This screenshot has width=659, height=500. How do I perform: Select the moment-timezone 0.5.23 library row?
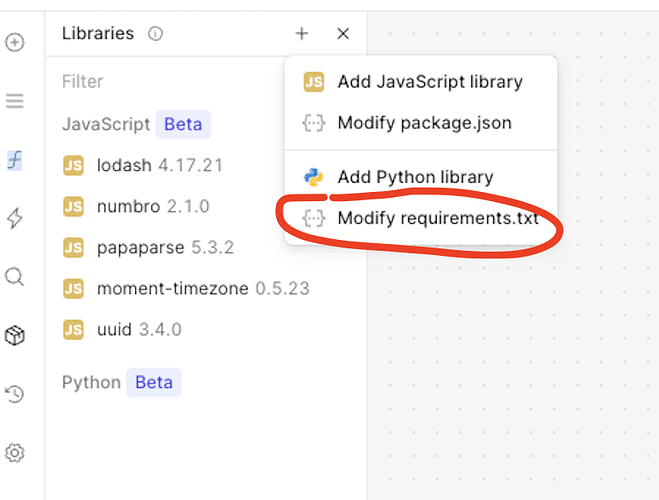tap(206, 289)
